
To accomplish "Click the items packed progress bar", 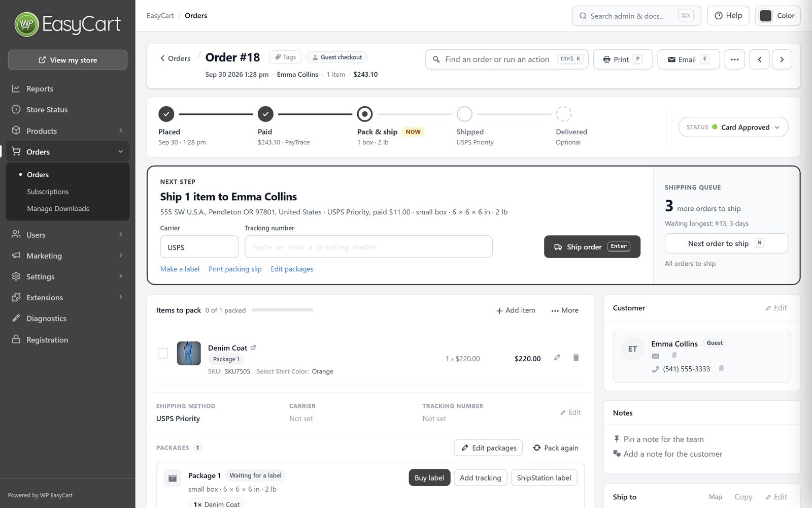I will click(283, 310).
